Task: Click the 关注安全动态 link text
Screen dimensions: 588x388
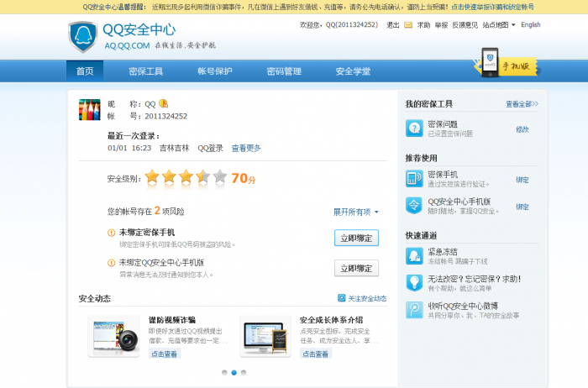Action: coord(367,298)
